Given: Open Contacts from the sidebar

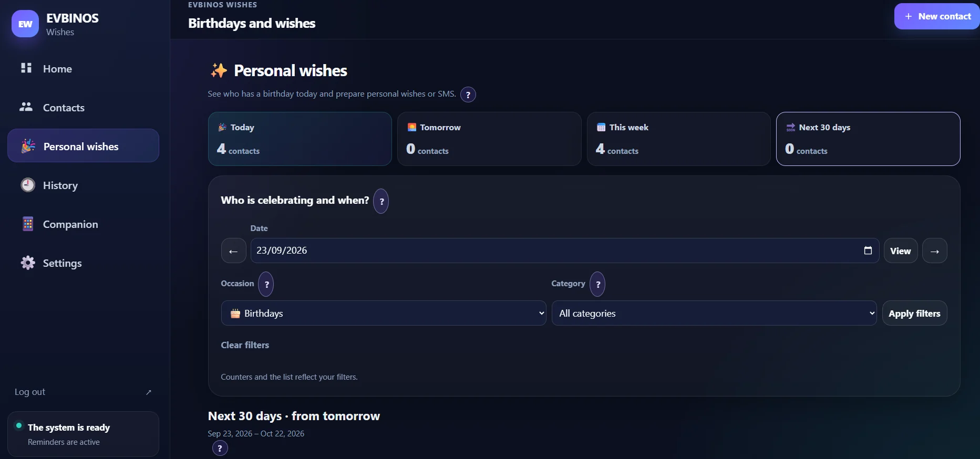Looking at the screenshot, I should 83,107.
